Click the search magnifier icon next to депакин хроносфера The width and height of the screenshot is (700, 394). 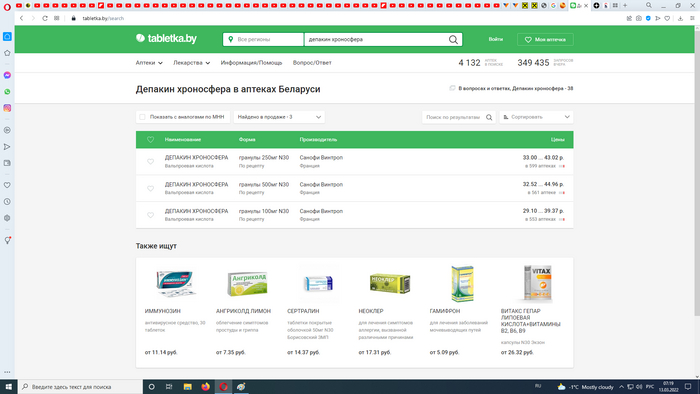[x=453, y=40]
